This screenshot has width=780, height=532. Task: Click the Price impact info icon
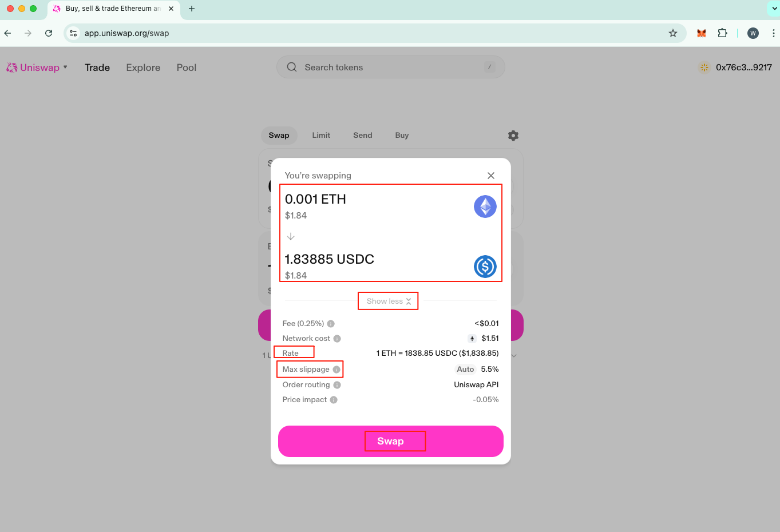pyautogui.click(x=334, y=400)
